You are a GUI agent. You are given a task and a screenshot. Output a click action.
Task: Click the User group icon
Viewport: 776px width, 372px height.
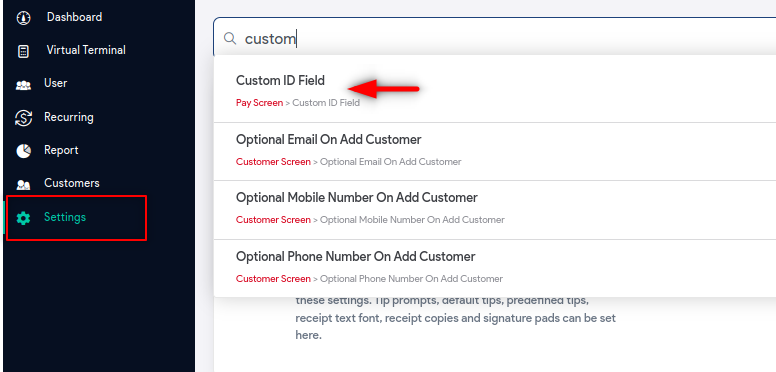pyautogui.click(x=23, y=85)
